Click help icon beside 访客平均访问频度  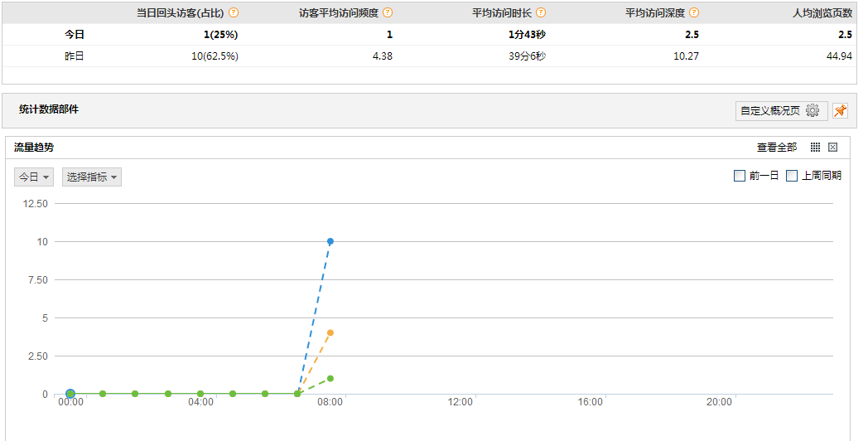(x=388, y=12)
